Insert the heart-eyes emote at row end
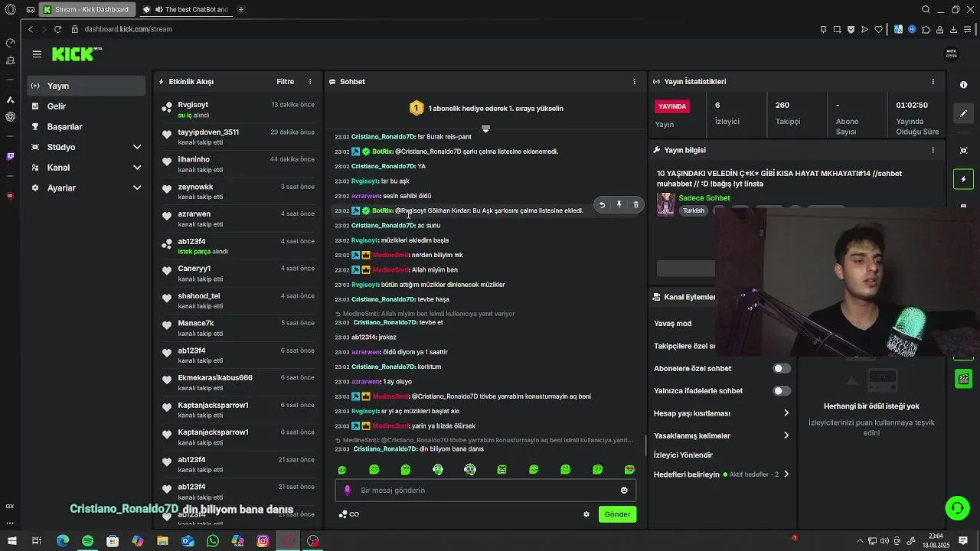The image size is (980, 551). 629,470
